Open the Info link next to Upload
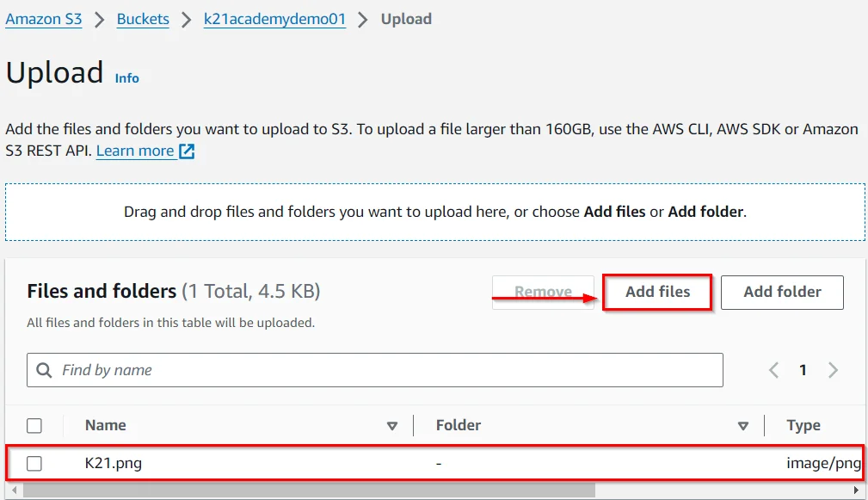This screenshot has height=500, width=868. pos(127,78)
